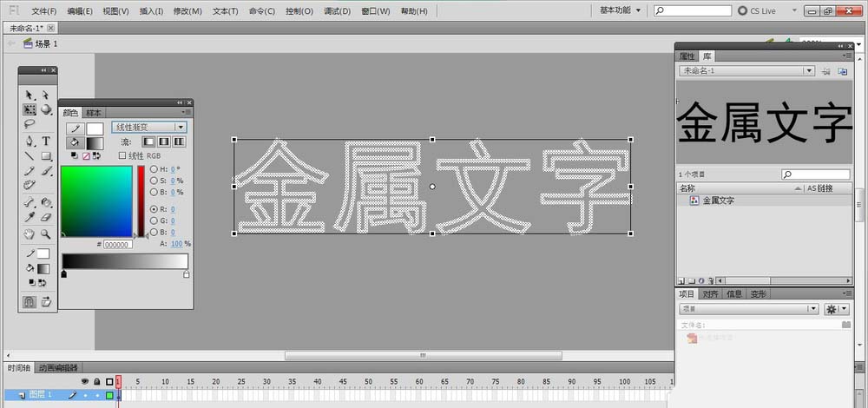The height and width of the screenshot is (408, 868).
Task: Toggle all layers visibility eye icon
Action: 85,381
